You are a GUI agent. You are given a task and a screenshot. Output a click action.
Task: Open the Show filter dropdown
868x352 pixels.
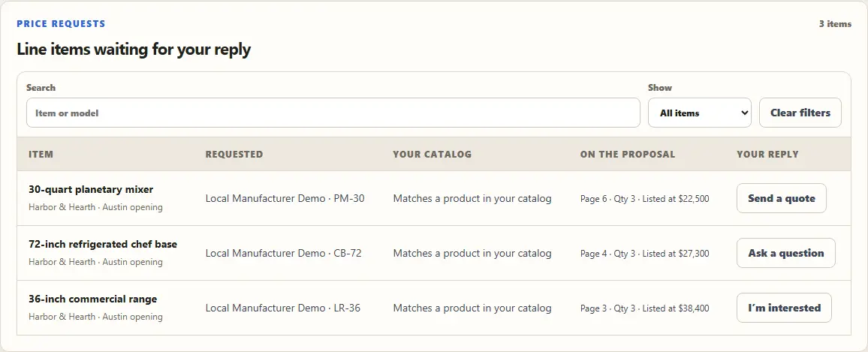(x=700, y=113)
